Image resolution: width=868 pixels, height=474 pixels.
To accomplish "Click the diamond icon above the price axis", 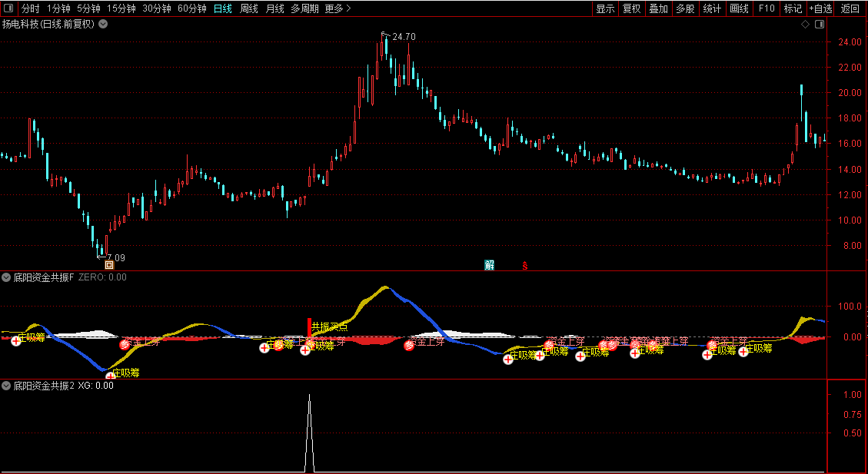I will [x=806, y=25].
